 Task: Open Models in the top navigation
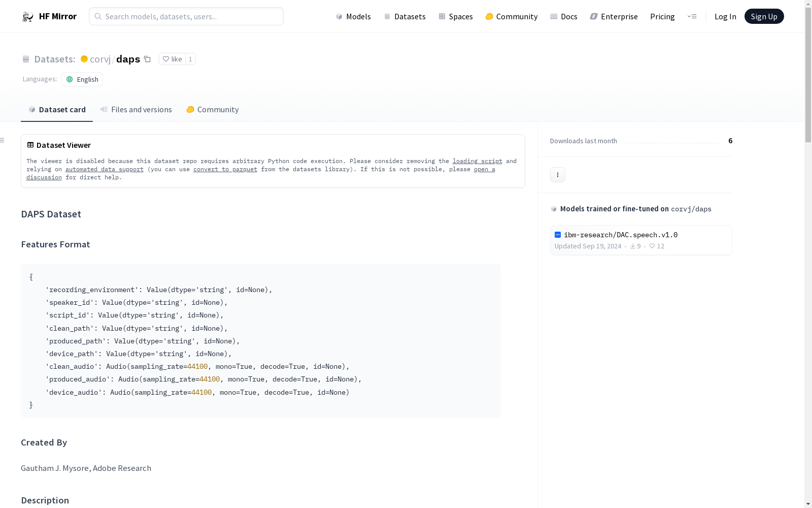(353, 17)
